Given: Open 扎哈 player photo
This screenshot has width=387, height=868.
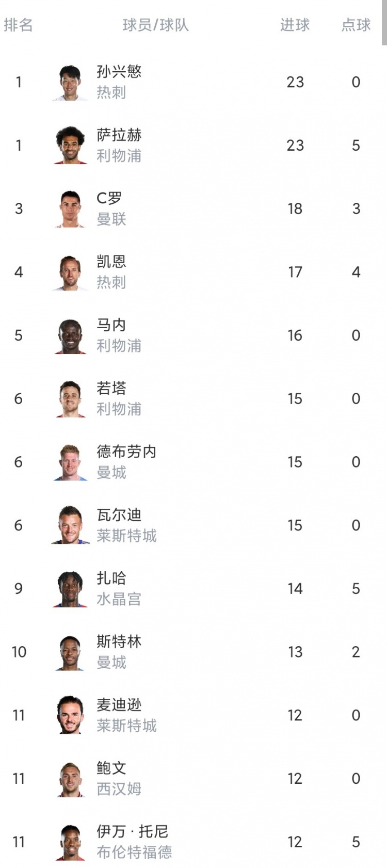Looking at the screenshot, I should [70, 589].
